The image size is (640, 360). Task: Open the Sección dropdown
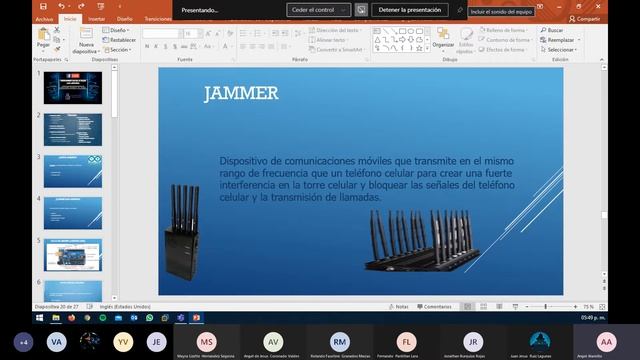click(118, 49)
